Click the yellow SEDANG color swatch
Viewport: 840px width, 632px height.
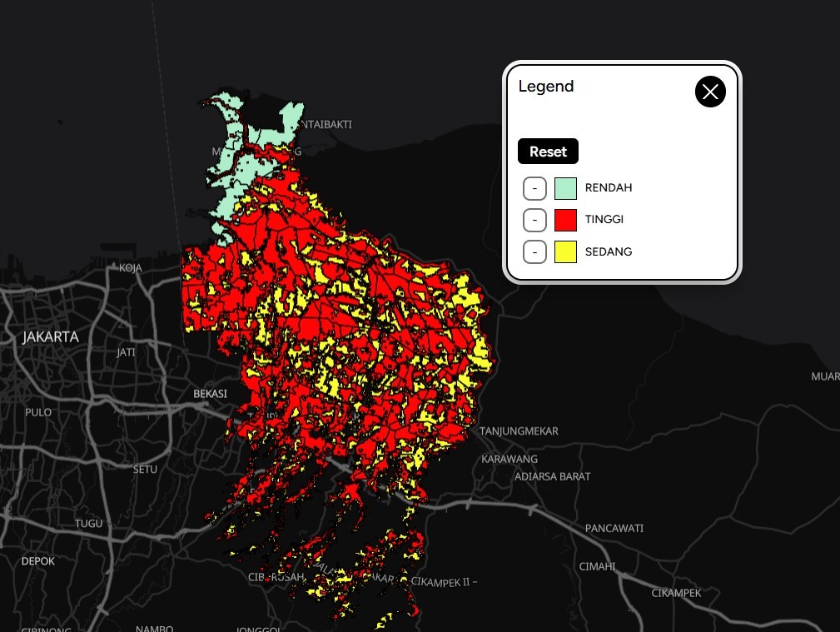pyautogui.click(x=565, y=251)
